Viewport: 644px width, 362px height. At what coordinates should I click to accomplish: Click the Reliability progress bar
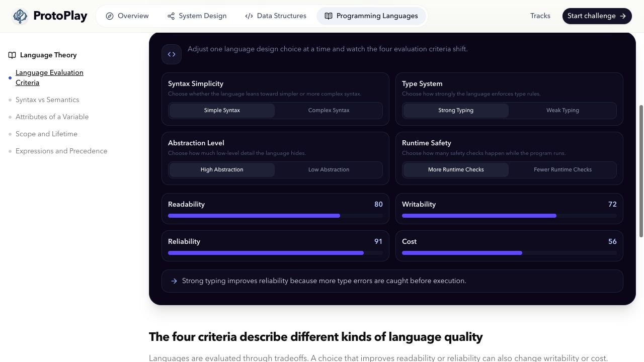coord(275,253)
